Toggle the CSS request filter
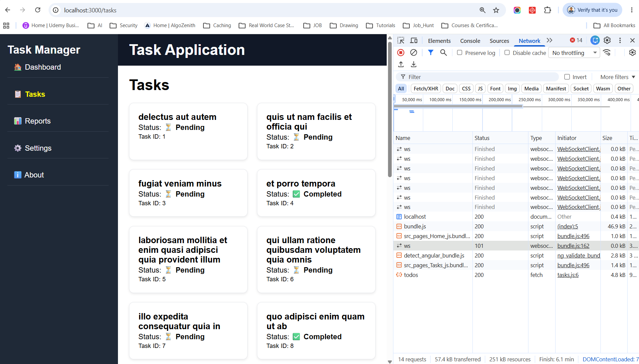Image resolution: width=639 pixels, height=364 pixels. [466, 89]
